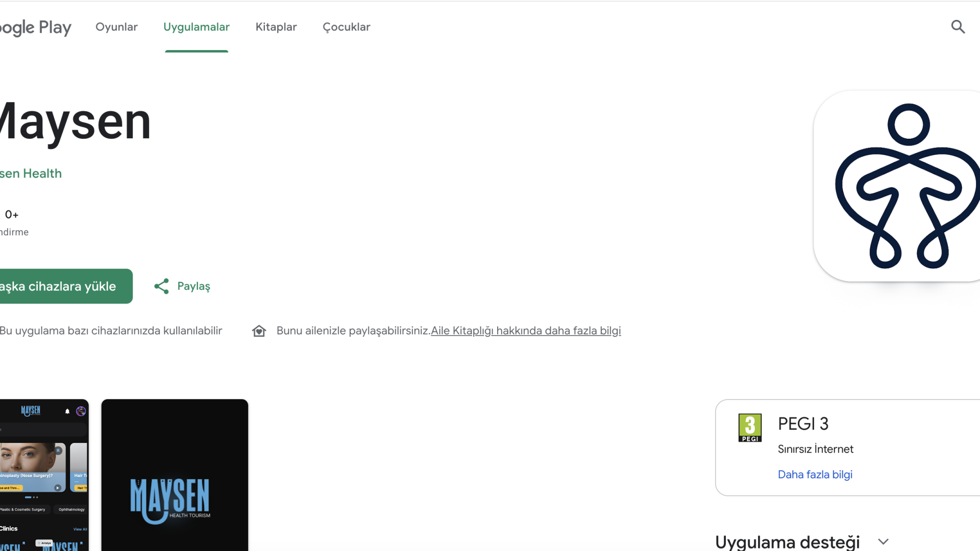This screenshot has width=980, height=551.
Task: Open the Maysen Health Tourism splash screenshot
Action: point(175,475)
